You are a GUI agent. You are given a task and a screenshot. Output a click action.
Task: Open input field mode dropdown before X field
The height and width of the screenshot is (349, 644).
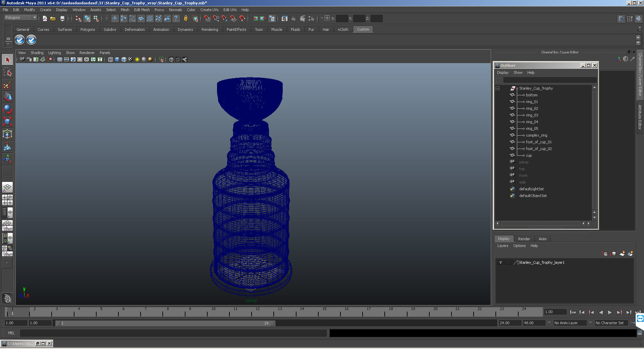(x=322, y=18)
